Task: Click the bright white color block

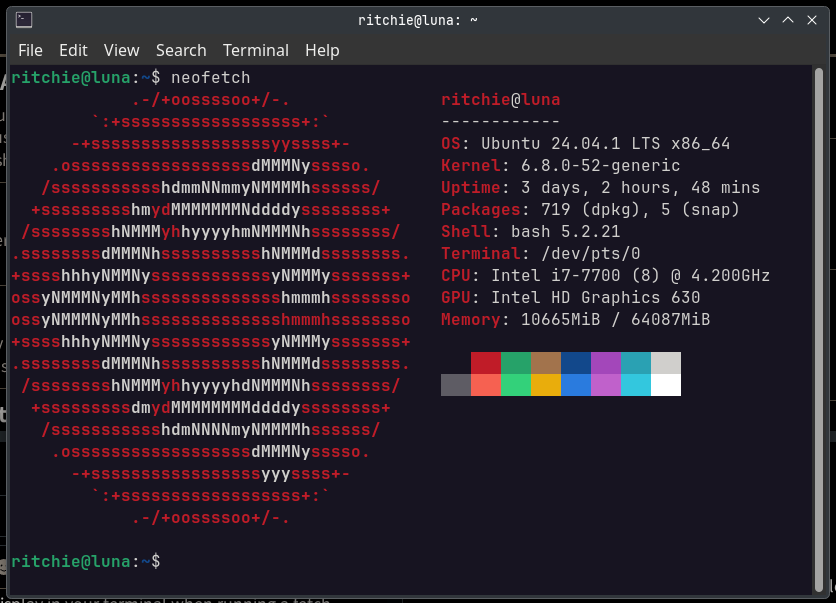Action: click(x=666, y=385)
